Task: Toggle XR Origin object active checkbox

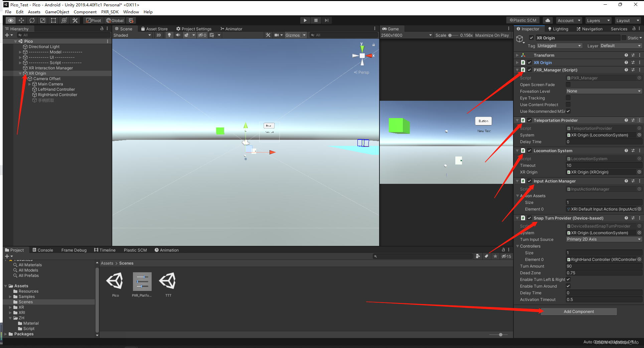Action: point(531,38)
